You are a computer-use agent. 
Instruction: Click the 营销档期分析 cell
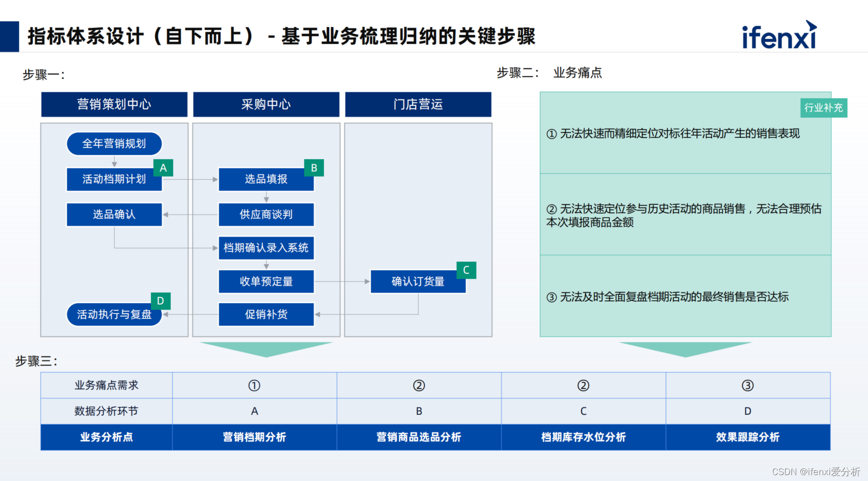click(x=254, y=437)
